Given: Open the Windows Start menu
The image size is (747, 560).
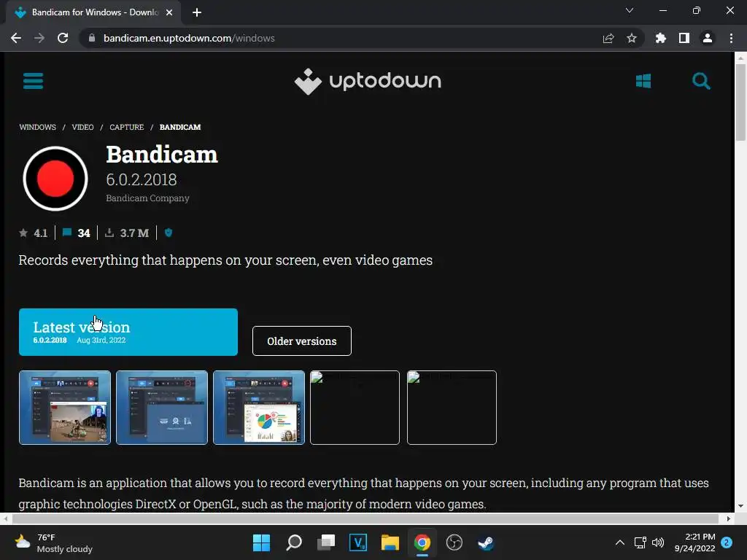Looking at the screenshot, I should 261,542.
